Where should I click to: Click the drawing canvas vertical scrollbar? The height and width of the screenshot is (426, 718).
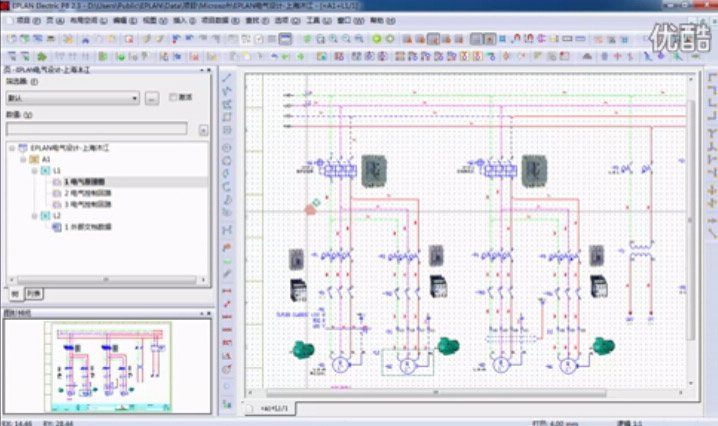click(x=691, y=220)
